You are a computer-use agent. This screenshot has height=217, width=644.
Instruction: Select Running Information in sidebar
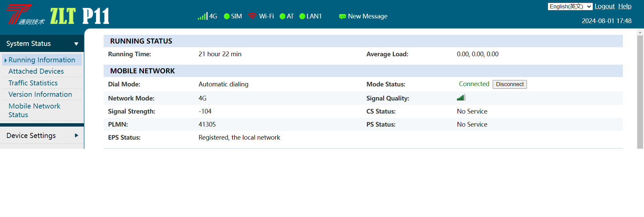click(x=42, y=60)
